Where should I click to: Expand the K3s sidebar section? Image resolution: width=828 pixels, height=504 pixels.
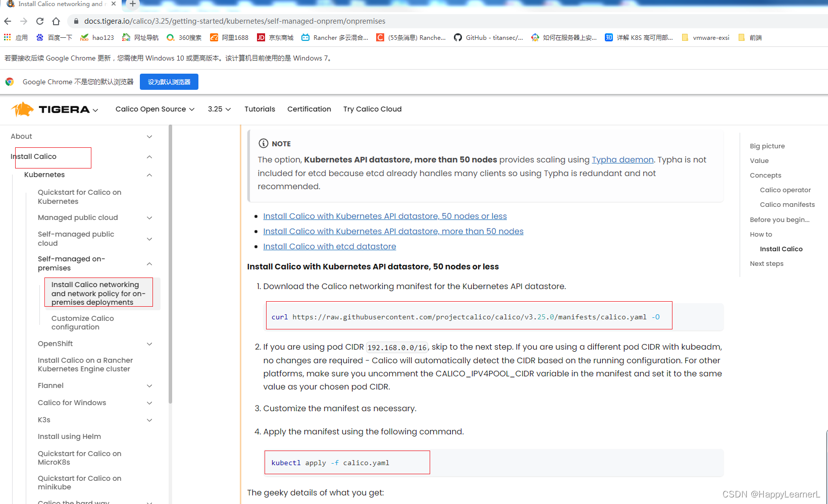click(149, 420)
